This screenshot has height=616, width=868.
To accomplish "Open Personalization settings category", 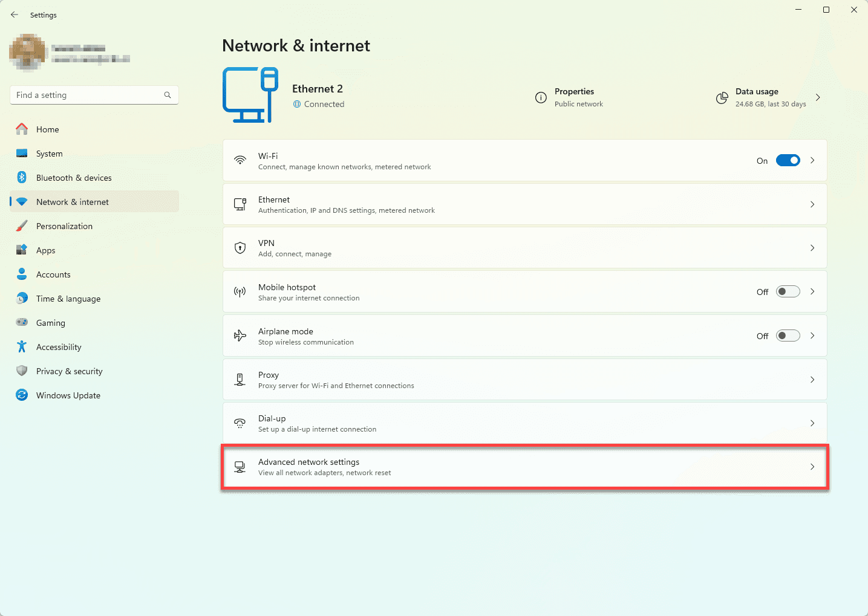I will [94, 226].
